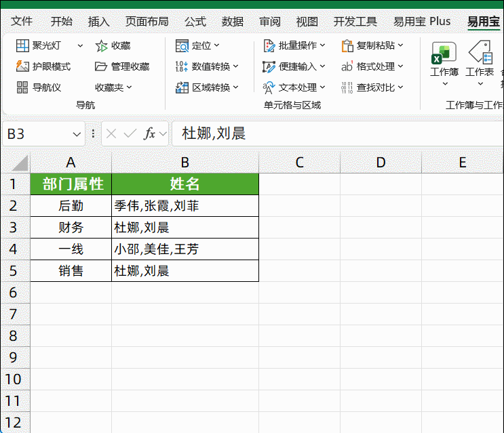Select cell containing 销售
Screen dimensions: 504x433
coord(71,271)
